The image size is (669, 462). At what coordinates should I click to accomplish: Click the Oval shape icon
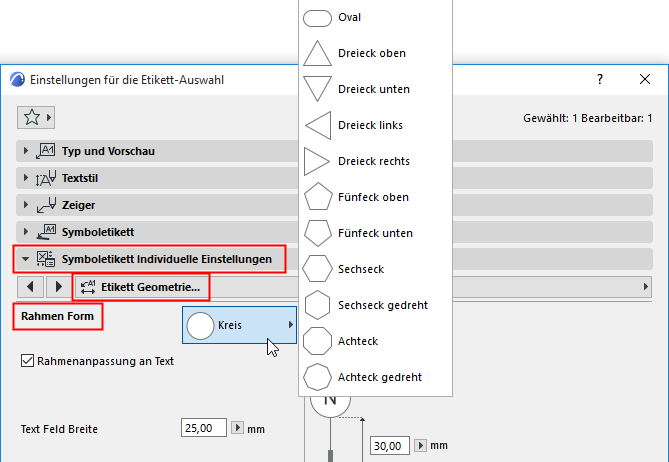click(317, 18)
